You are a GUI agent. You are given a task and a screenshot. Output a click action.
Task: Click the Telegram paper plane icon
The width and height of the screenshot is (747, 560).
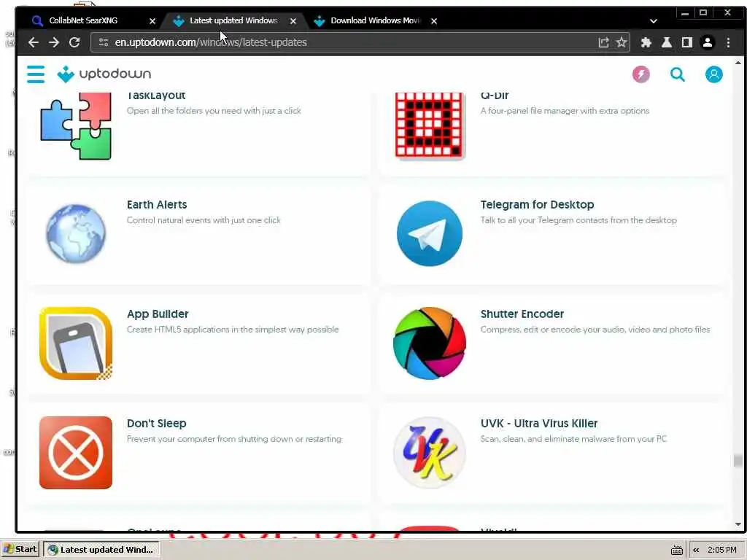coord(430,233)
